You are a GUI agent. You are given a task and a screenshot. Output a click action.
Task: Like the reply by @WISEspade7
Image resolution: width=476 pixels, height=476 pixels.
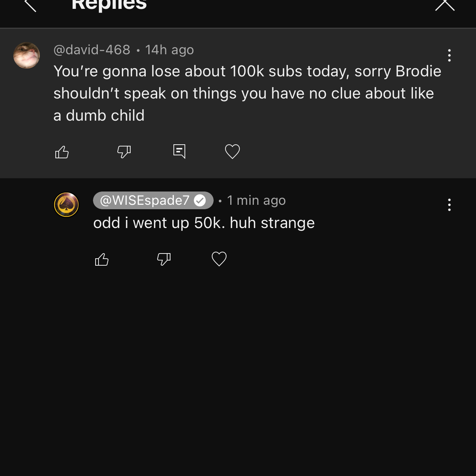pyautogui.click(x=102, y=259)
